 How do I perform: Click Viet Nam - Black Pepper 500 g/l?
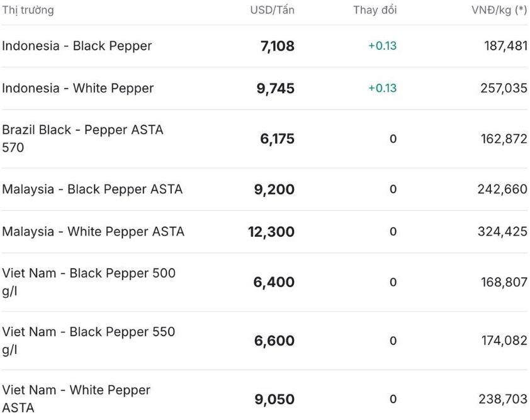click(x=89, y=281)
